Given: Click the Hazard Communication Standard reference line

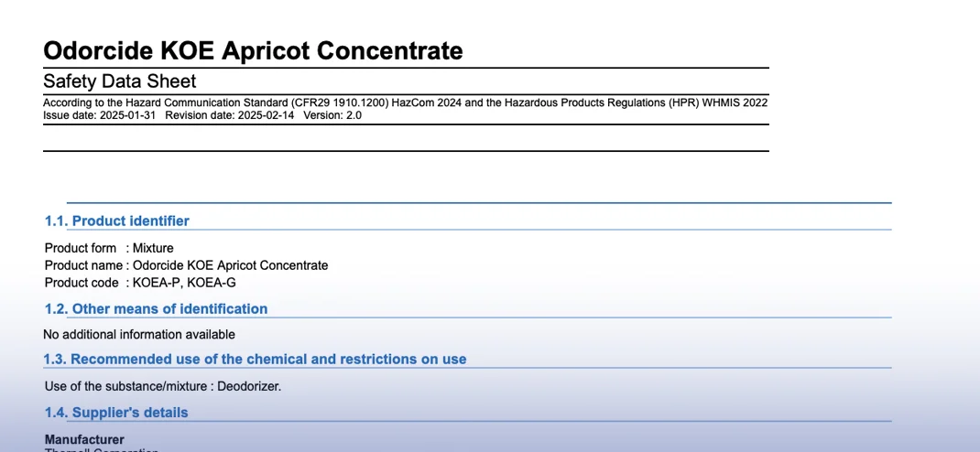Looking at the screenshot, I should point(405,102).
